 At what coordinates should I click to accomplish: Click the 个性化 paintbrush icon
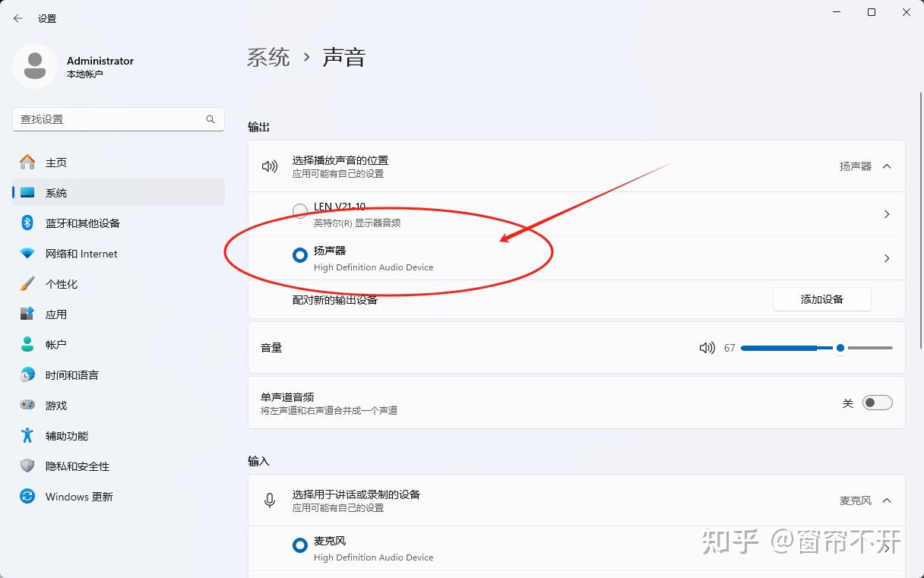tap(27, 284)
